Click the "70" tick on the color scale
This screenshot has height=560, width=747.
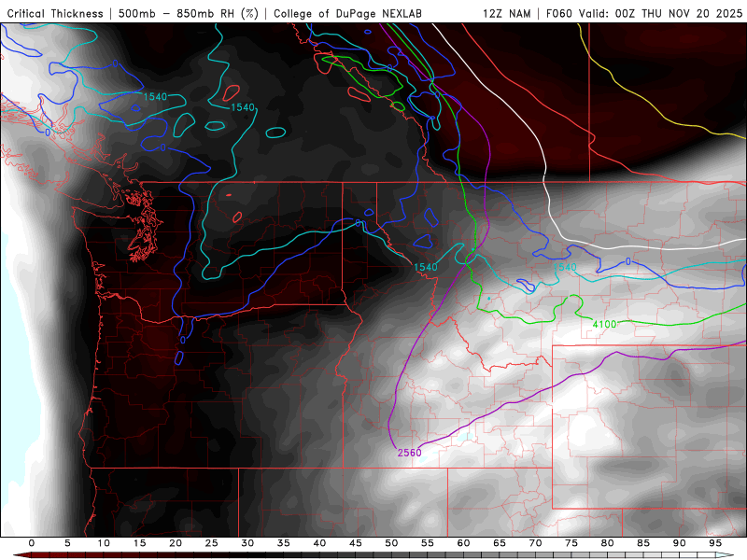tap(535, 543)
